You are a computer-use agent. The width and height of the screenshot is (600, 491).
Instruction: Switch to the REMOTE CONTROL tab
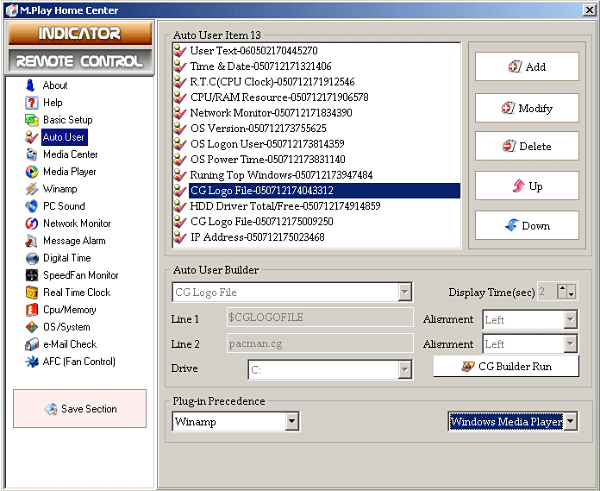[80, 61]
